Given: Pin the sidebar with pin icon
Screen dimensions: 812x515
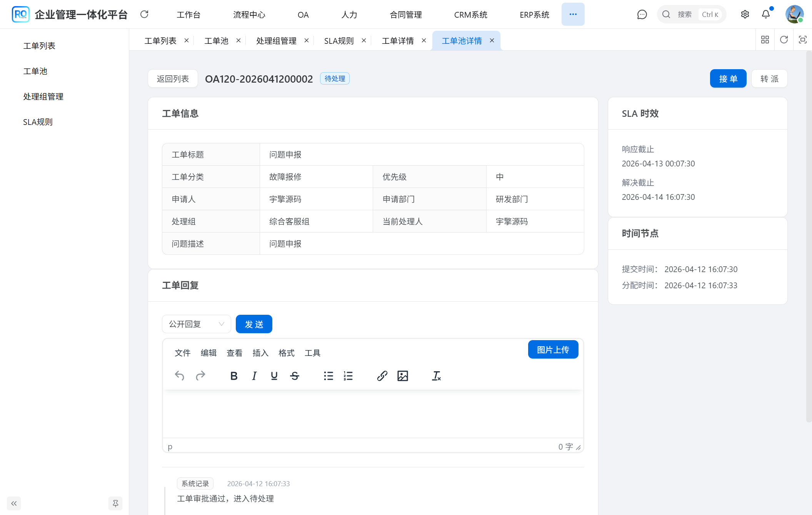Looking at the screenshot, I should [115, 503].
